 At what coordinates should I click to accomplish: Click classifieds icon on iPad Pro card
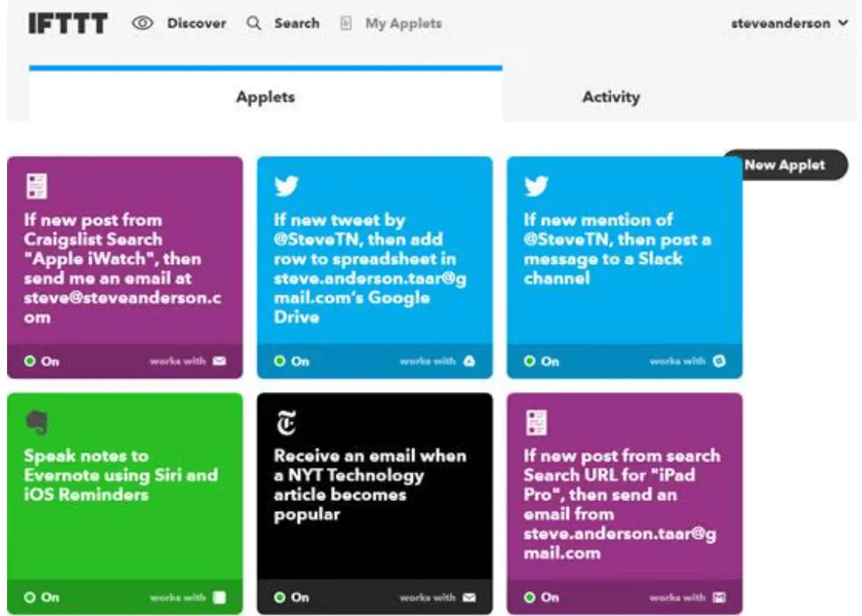click(537, 422)
